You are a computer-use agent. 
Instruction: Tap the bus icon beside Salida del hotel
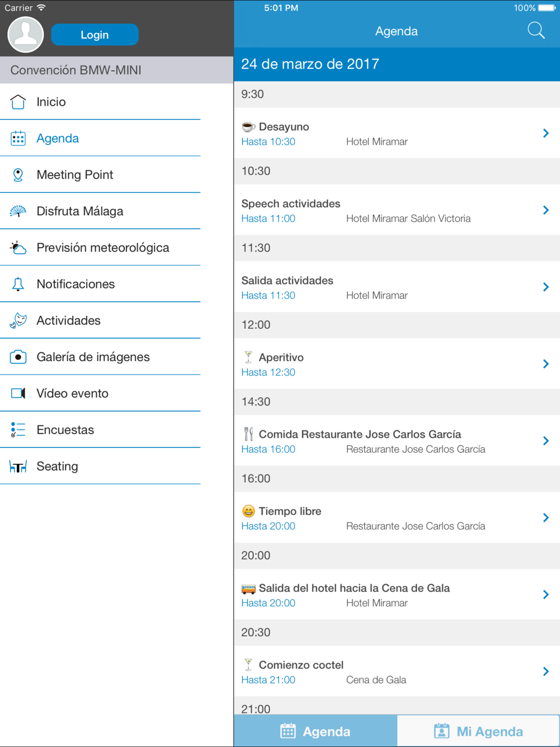point(248,588)
